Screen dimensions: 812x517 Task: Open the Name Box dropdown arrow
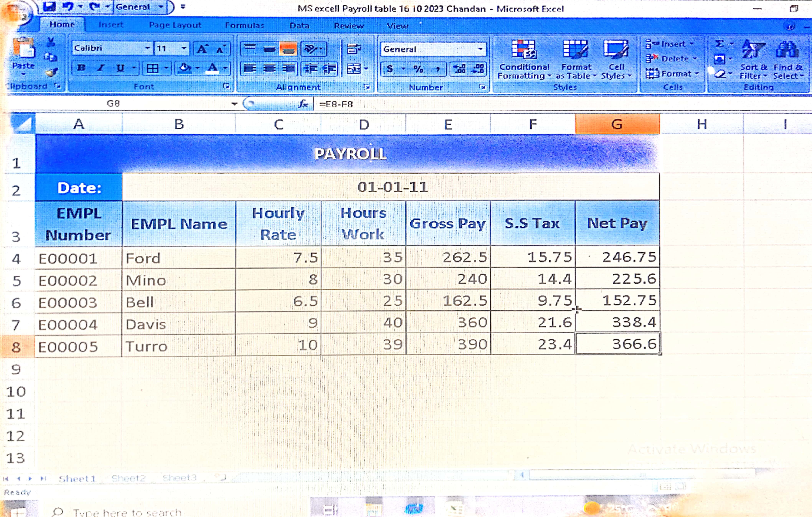[234, 104]
